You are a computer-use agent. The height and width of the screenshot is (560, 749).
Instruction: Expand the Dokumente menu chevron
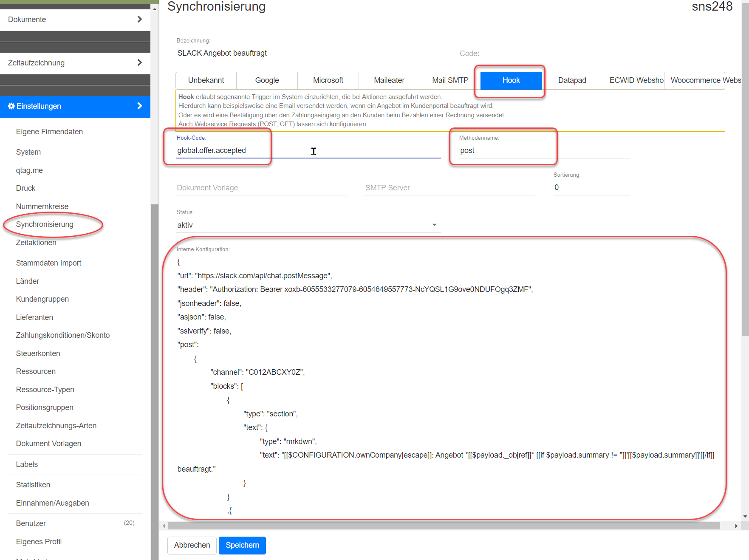click(139, 19)
